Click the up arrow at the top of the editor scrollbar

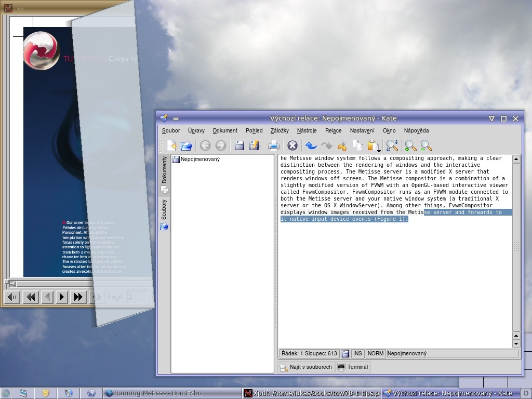pos(516,159)
